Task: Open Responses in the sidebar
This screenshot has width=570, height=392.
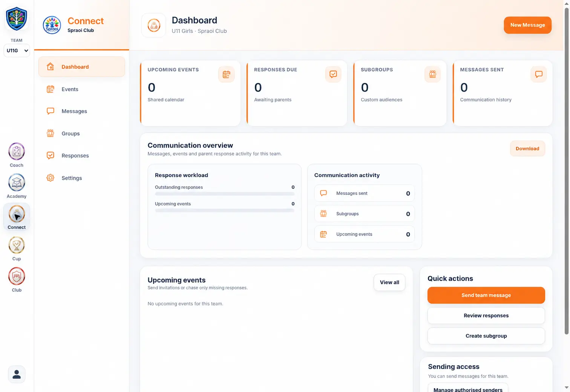Action: [x=82, y=156]
